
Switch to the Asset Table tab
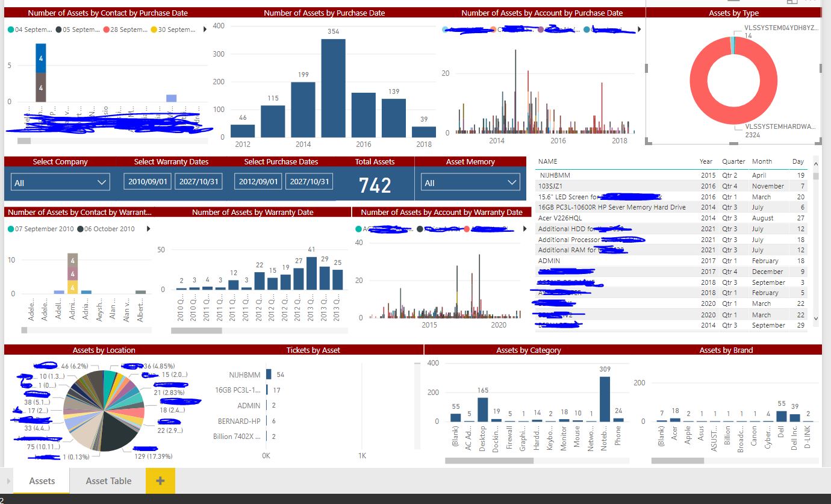pos(108,481)
